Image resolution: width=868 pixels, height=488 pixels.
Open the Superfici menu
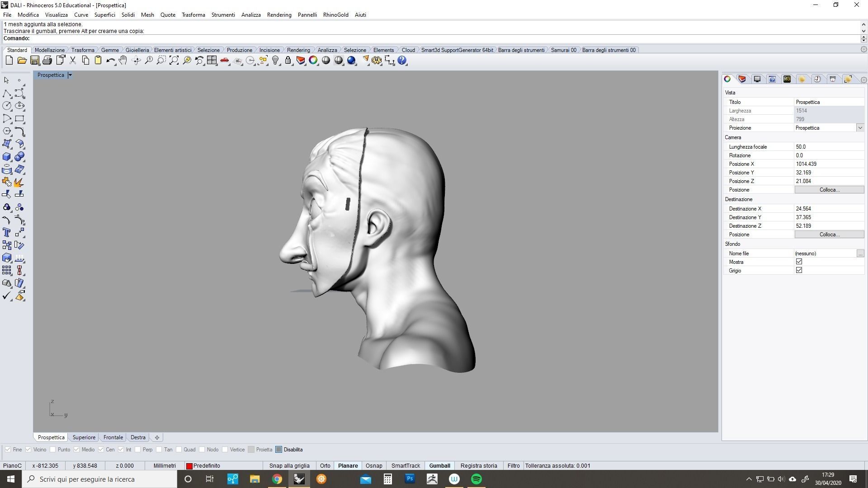[104, 15]
